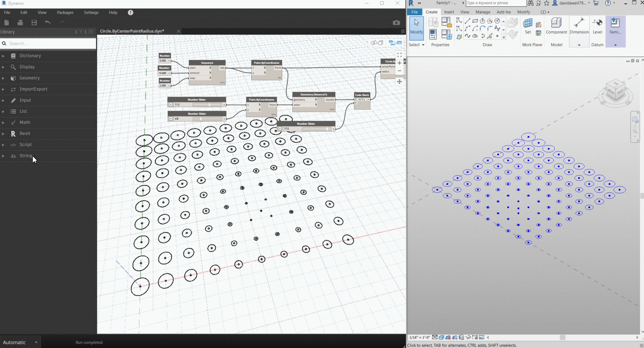Click the zoom in plus button on canvas
The image size is (644, 348).
click(399, 63)
